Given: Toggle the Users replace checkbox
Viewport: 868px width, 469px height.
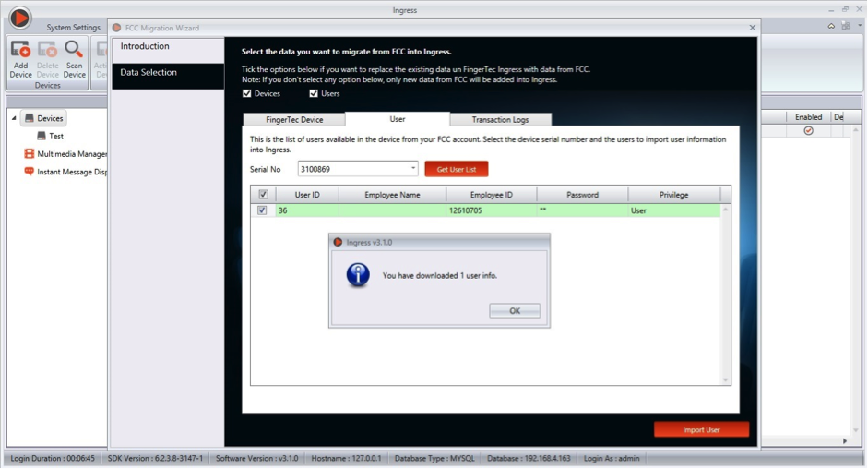Looking at the screenshot, I should pos(314,93).
